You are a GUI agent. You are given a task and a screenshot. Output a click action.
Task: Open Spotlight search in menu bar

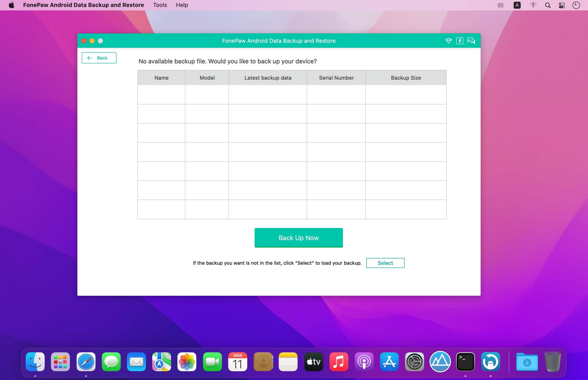[x=548, y=5]
